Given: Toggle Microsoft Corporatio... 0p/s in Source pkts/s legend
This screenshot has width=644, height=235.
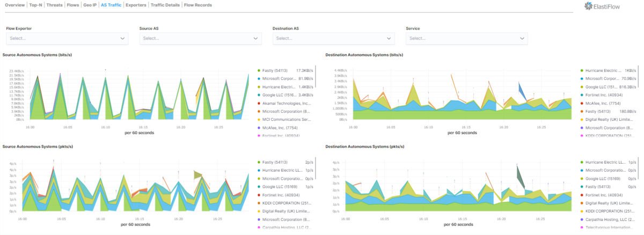Looking at the screenshot, I should (286, 178).
